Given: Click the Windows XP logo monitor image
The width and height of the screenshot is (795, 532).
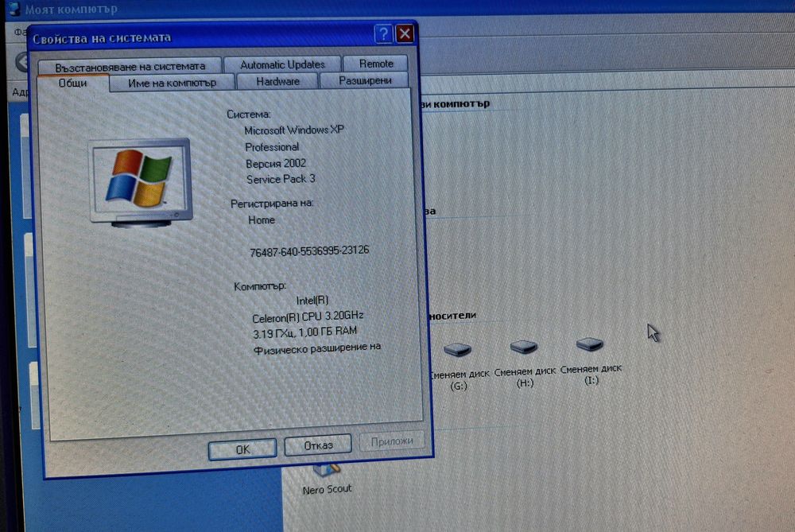Looking at the screenshot, I should (141, 182).
